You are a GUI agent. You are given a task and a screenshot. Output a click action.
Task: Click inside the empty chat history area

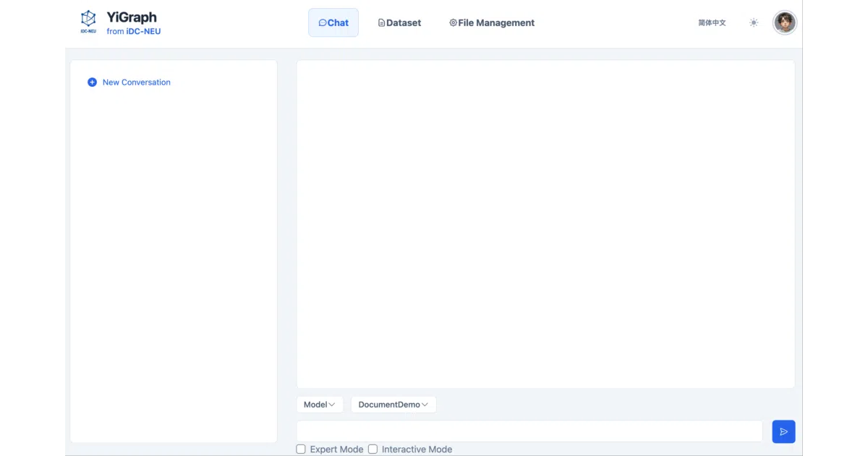tap(545, 224)
